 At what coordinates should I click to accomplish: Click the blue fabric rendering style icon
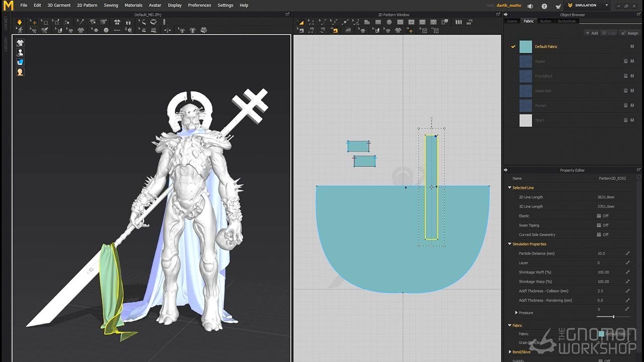click(x=20, y=62)
